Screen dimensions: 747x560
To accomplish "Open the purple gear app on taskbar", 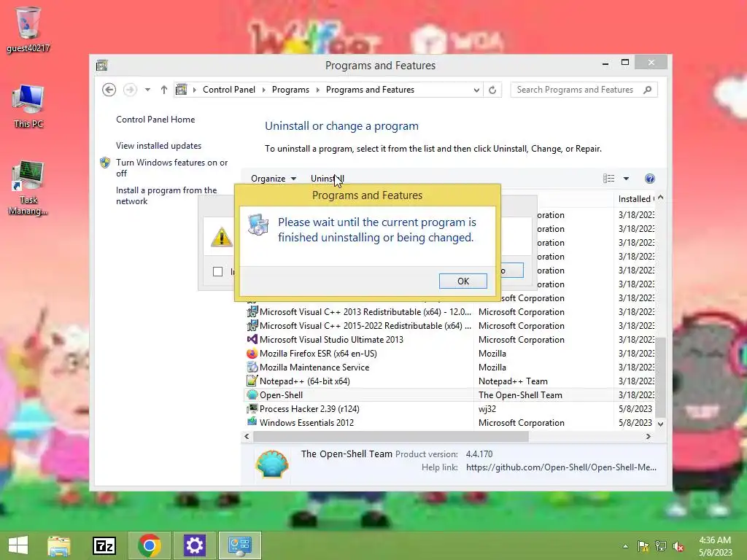I will click(194, 545).
